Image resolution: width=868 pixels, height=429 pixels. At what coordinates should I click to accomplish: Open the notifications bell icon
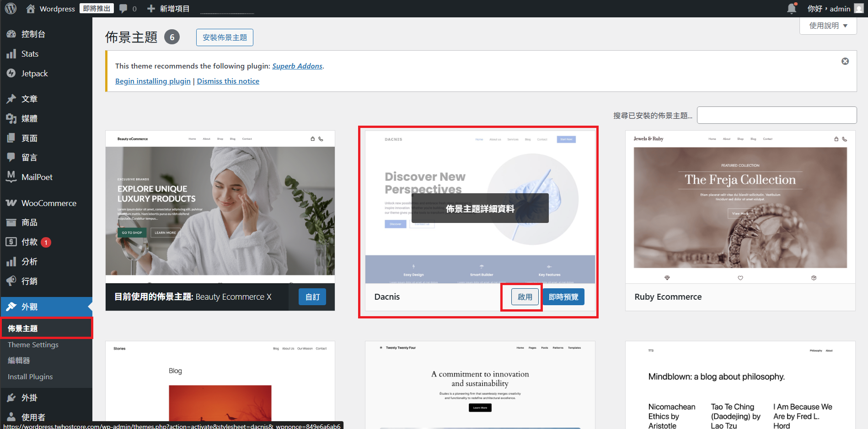point(792,9)
